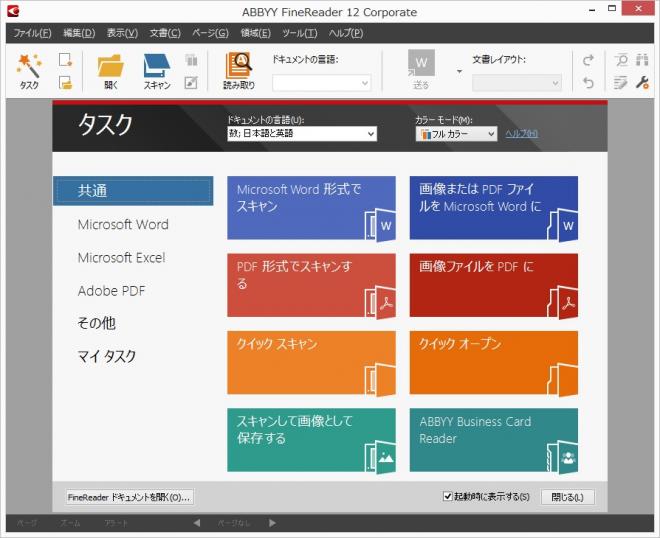Open options with the wrench icon
This screenshot has width=660, height=538.
(x=642, y=83)
